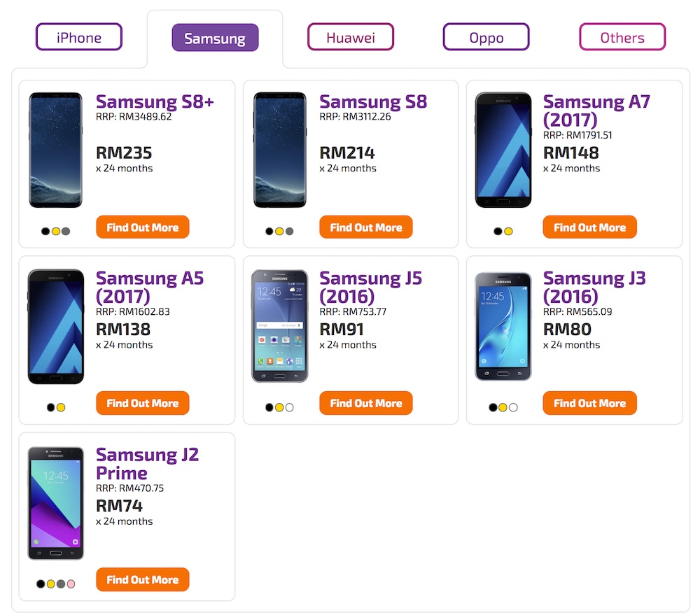700x615 pixels.
Task: Show the Others phone tab
Action: coord(622,37)
